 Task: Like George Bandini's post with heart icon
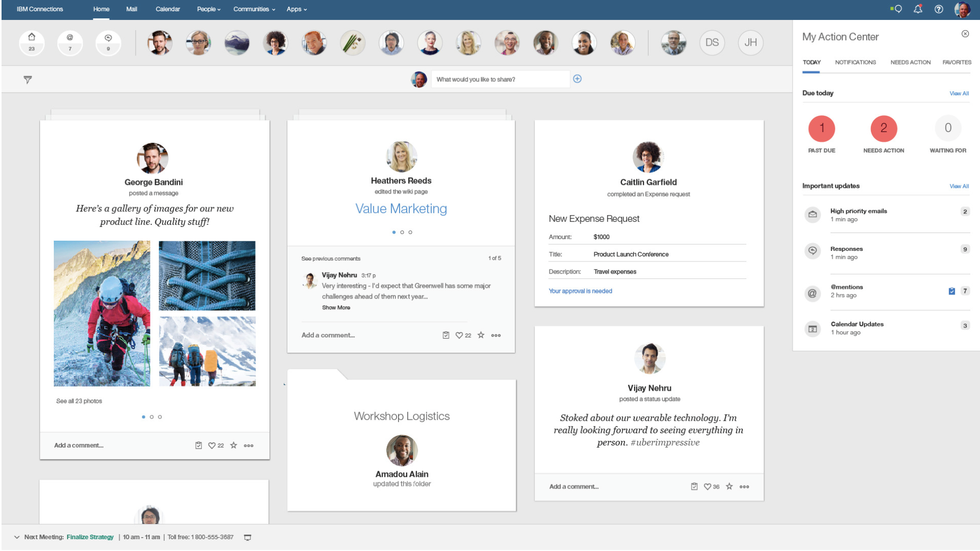click(x=212, y=446)
